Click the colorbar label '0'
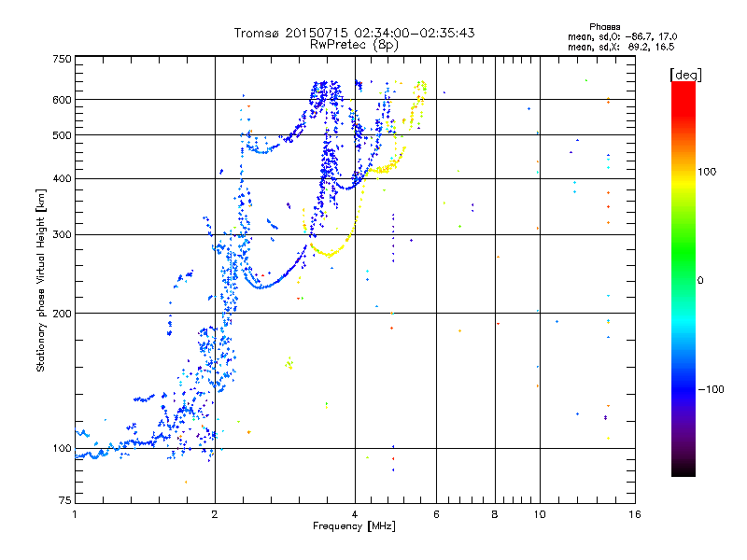 (700, 281)
